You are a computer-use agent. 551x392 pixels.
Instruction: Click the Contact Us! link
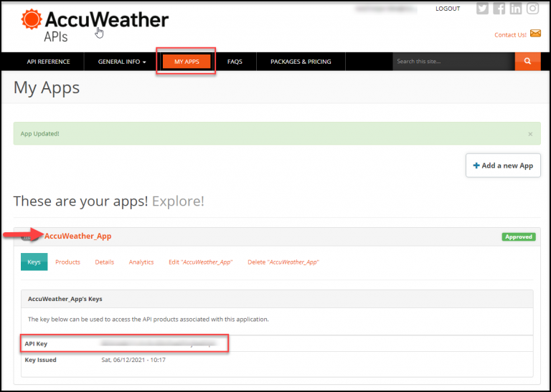click(510, 34)
